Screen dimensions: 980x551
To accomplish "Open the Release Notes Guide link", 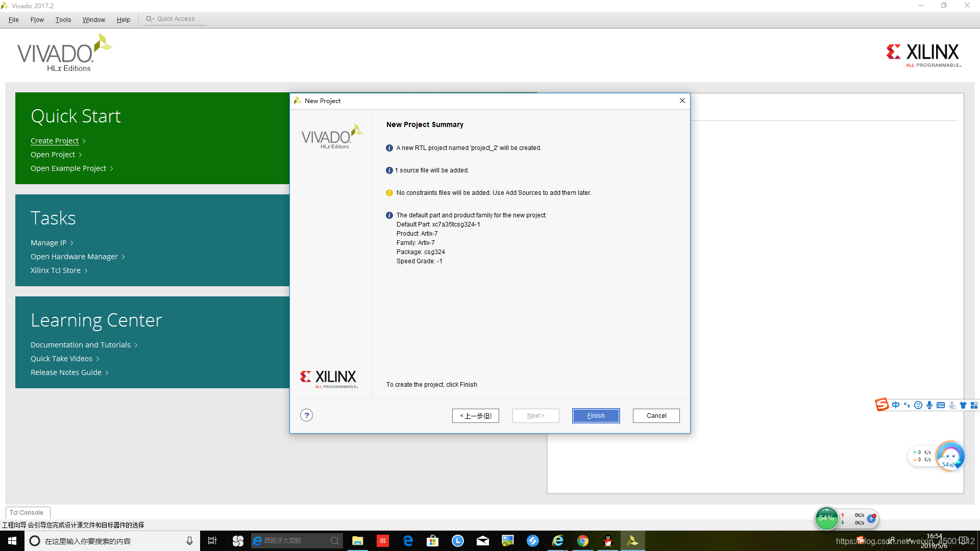I will click(66, 372).
